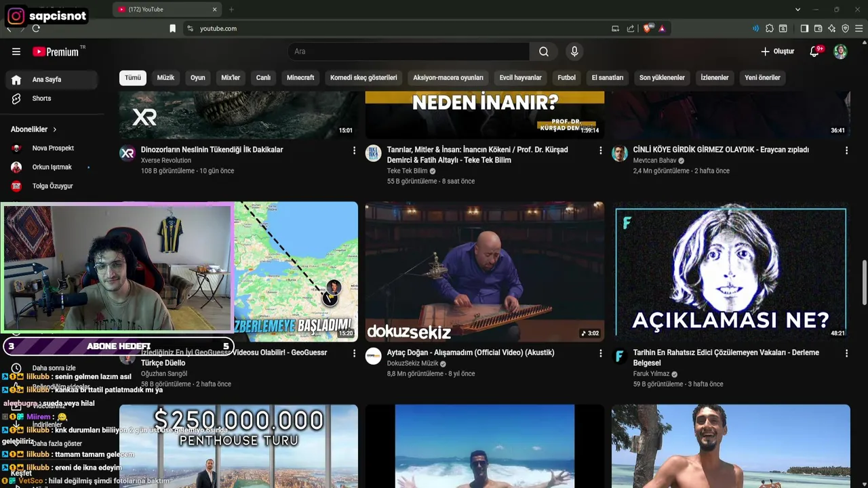The height and width of the screenshot is (488, 868).
Task: Open the Aytaç Doğan - Alışamadım video title
Action: coord(470,352)
